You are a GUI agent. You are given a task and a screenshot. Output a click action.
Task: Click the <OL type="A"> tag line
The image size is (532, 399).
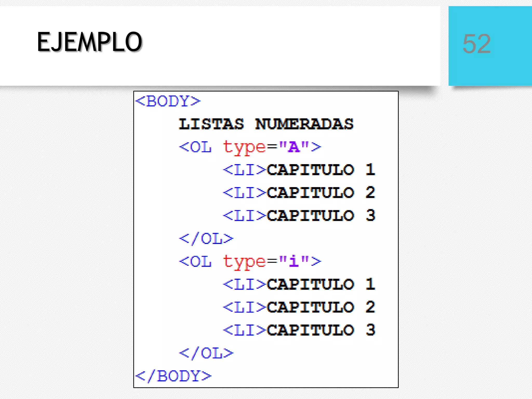pos(250,147)
